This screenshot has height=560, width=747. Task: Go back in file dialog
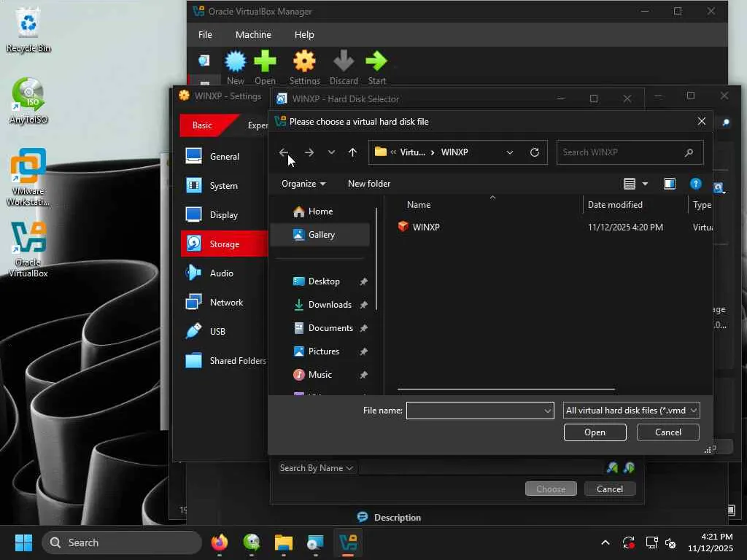pyautogui.click(x=284, y=152)
